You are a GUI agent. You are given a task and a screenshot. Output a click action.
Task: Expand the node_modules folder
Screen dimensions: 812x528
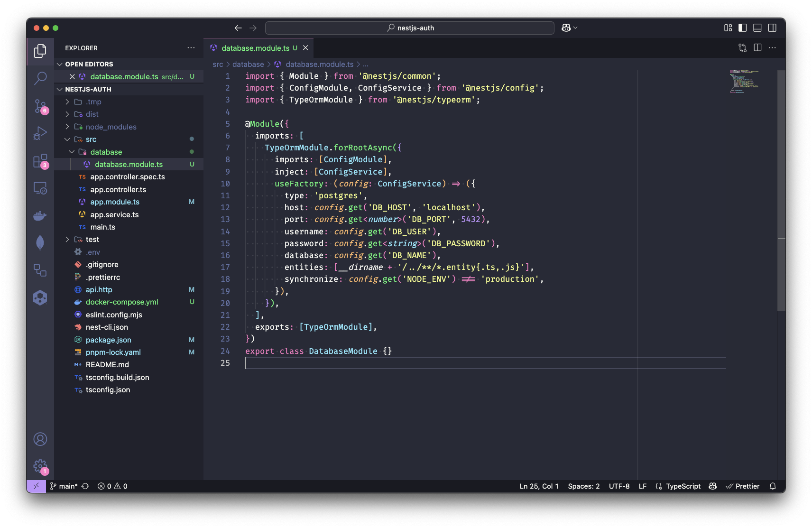pos(67,127)
